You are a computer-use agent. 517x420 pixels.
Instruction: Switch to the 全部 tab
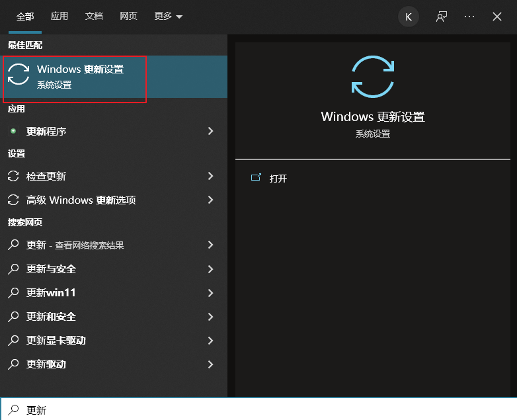coord(25,16)
